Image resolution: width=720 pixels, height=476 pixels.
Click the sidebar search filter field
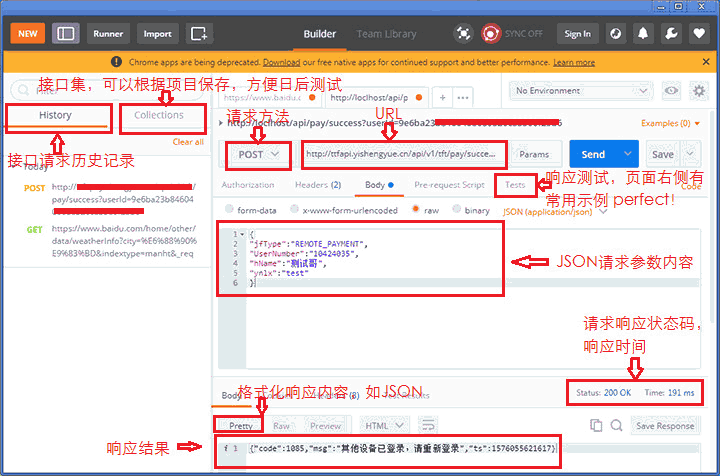coord(108,90)
